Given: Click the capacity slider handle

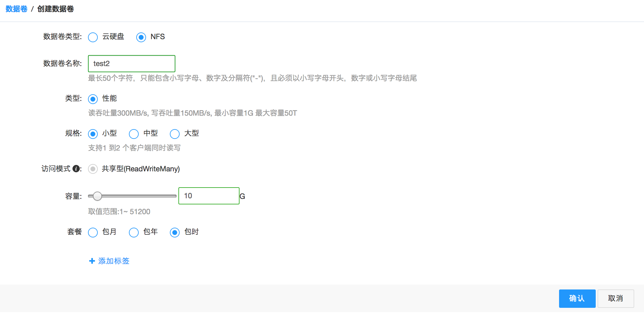Looking at the screenshot, I should click(x=97, y=196).
